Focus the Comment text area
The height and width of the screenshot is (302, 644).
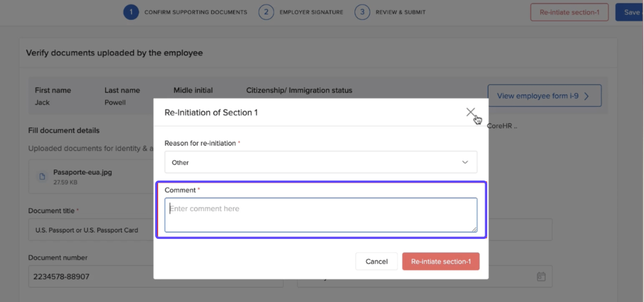320,214
